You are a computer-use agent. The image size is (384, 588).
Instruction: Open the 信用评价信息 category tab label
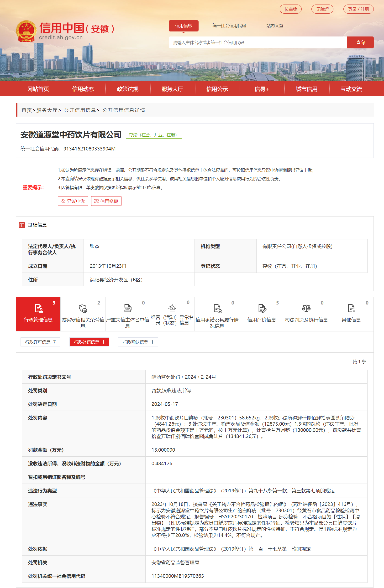coord(262,320)
